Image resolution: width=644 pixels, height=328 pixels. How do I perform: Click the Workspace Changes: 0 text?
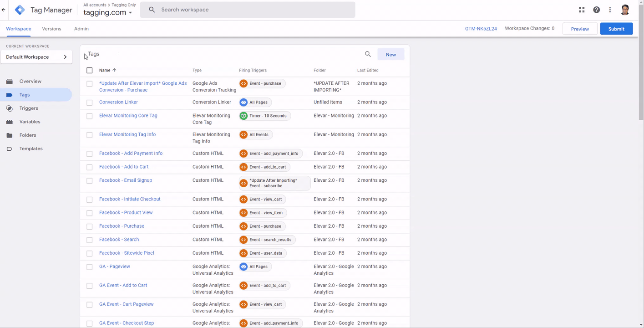pos(530,28)
